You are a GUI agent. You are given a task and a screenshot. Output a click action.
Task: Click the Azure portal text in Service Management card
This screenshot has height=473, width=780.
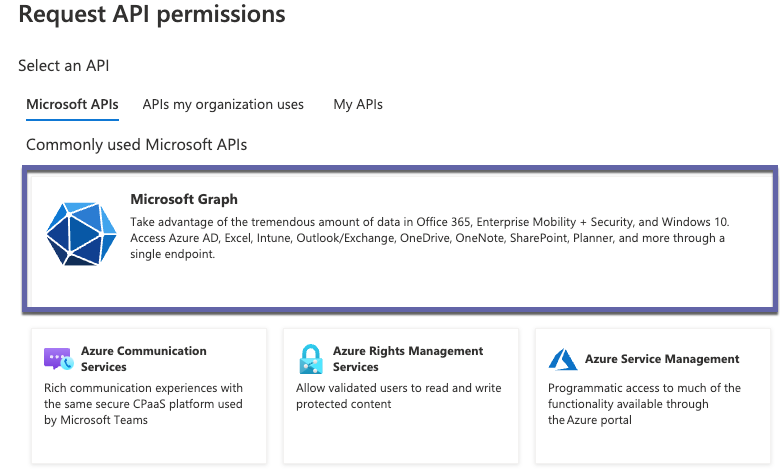pos(609,420)
